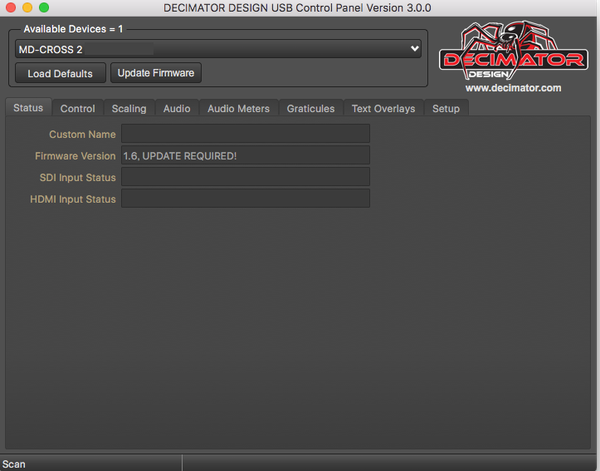This screenshot has height=471, width=600.
Task: Select the Status tab
Action: (x=28, y=108)
